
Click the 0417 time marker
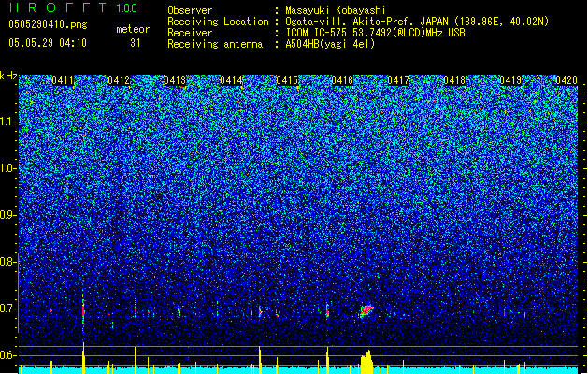point(398,80)
